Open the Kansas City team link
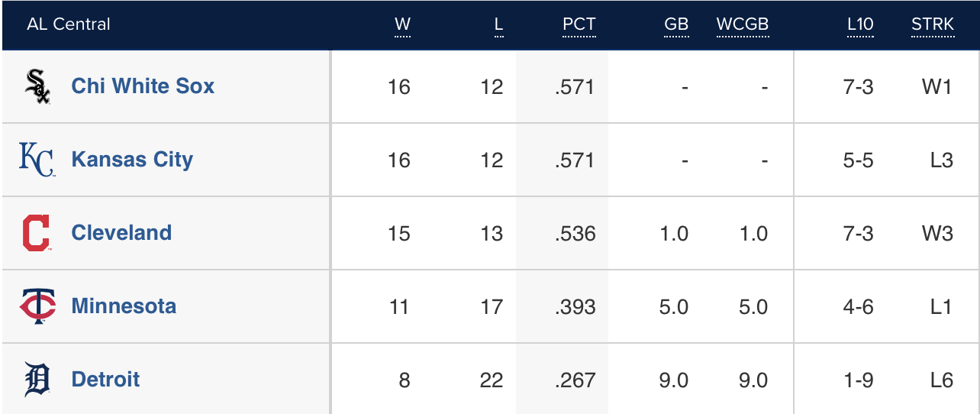This screenshot has height=414, width=980. pyautogui.click(x=132, y=160)
